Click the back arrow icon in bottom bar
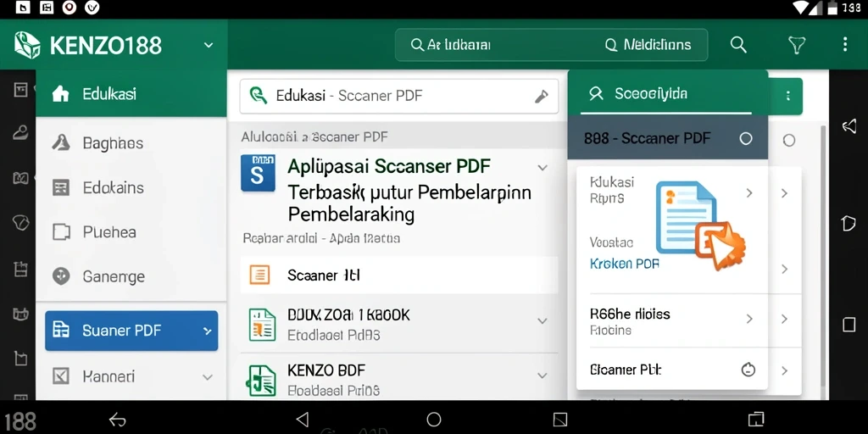The image size is (868, 434). coord(118,420)
